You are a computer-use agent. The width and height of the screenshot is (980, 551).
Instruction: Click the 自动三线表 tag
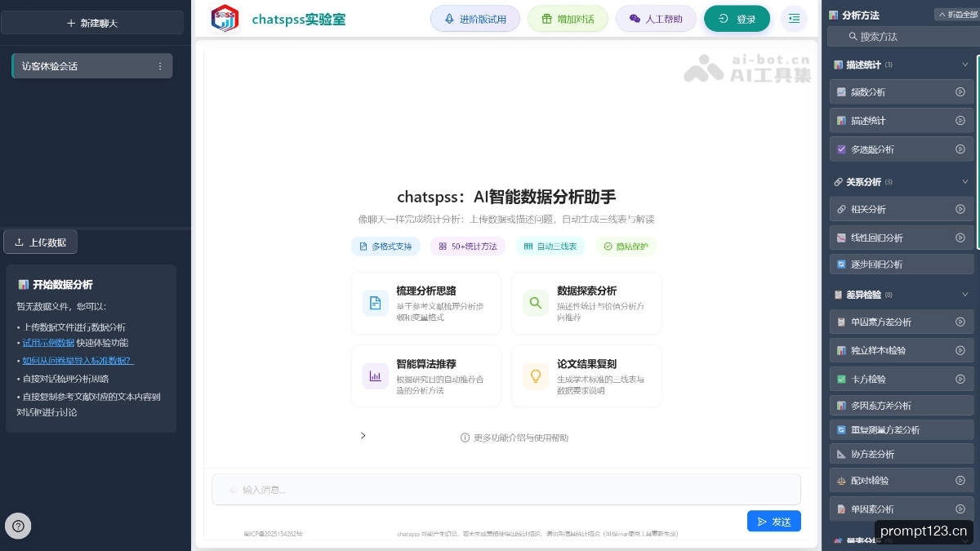click(550, 246)
